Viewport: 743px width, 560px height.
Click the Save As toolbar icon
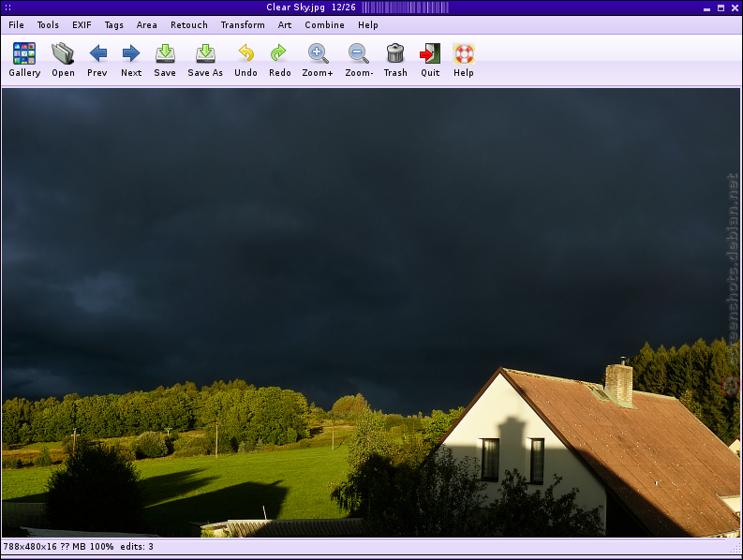[x=205, y=53]
